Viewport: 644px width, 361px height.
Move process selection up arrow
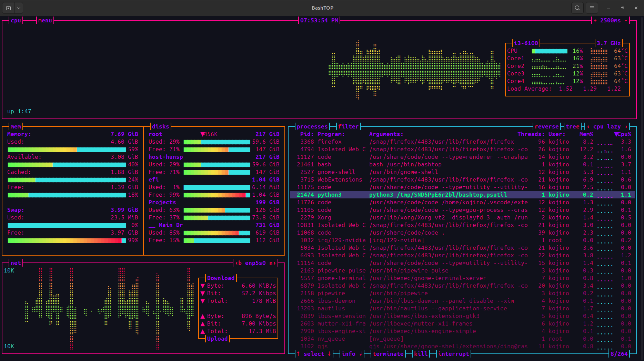tap(298, 354)
